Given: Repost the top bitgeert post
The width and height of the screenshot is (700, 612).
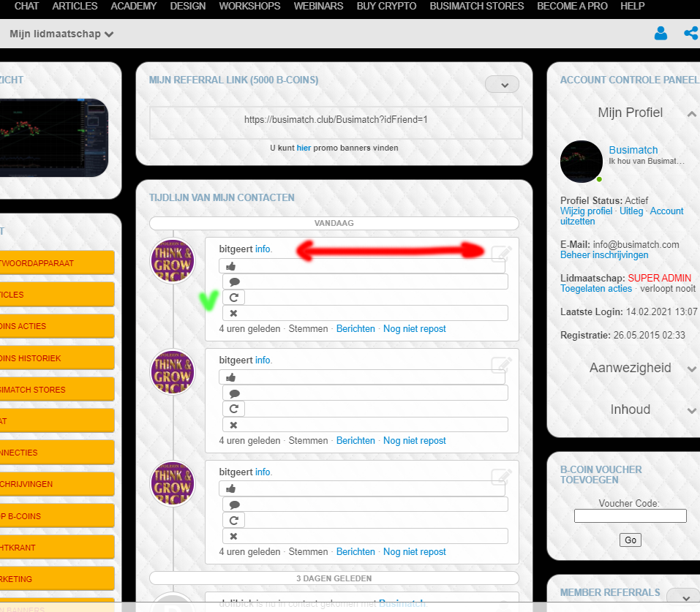Looking at the screenshot, I should tap(233, 298).
